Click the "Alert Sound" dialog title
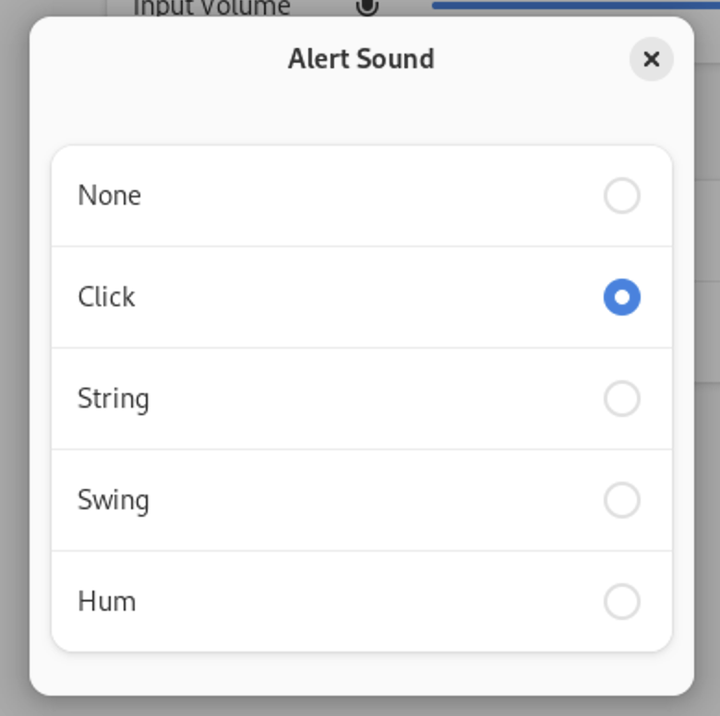Viewport: 720px width, 716px height. tap(361, 59)
